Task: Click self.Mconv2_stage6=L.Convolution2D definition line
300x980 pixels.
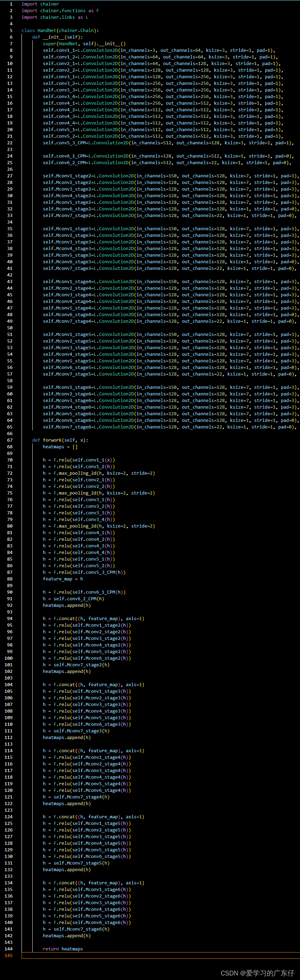Action: coord(171,394)
